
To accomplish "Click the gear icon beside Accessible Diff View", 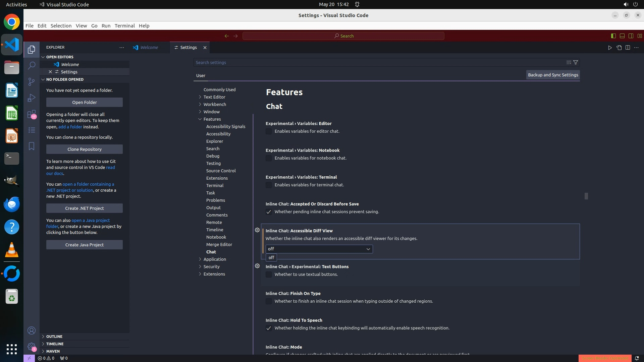I will pos(257,230).
